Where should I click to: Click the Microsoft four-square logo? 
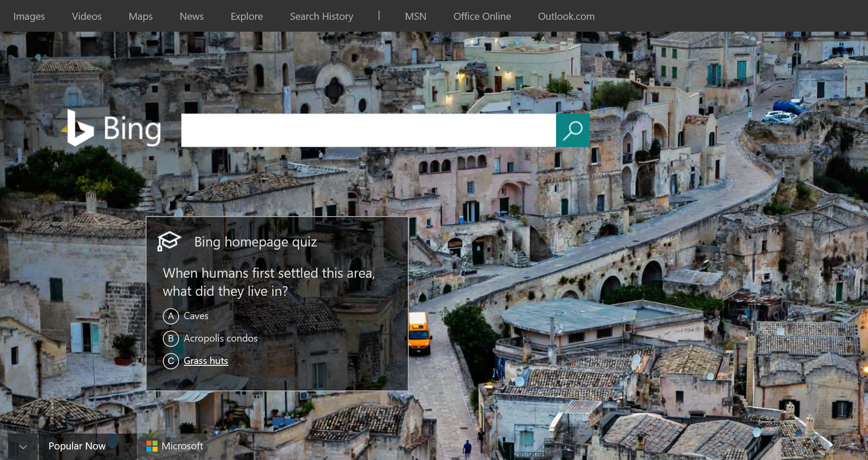coord(153,446)
